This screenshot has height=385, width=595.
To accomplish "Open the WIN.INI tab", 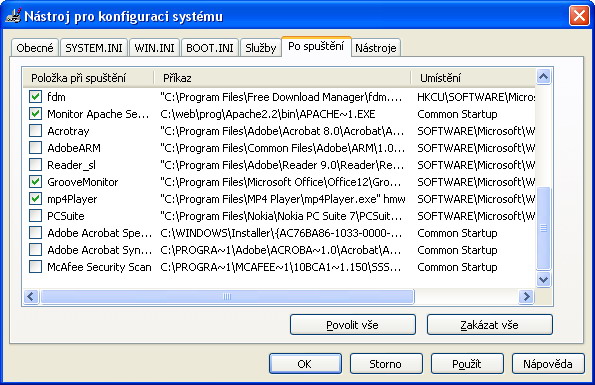I will click(x=154, y=48).
